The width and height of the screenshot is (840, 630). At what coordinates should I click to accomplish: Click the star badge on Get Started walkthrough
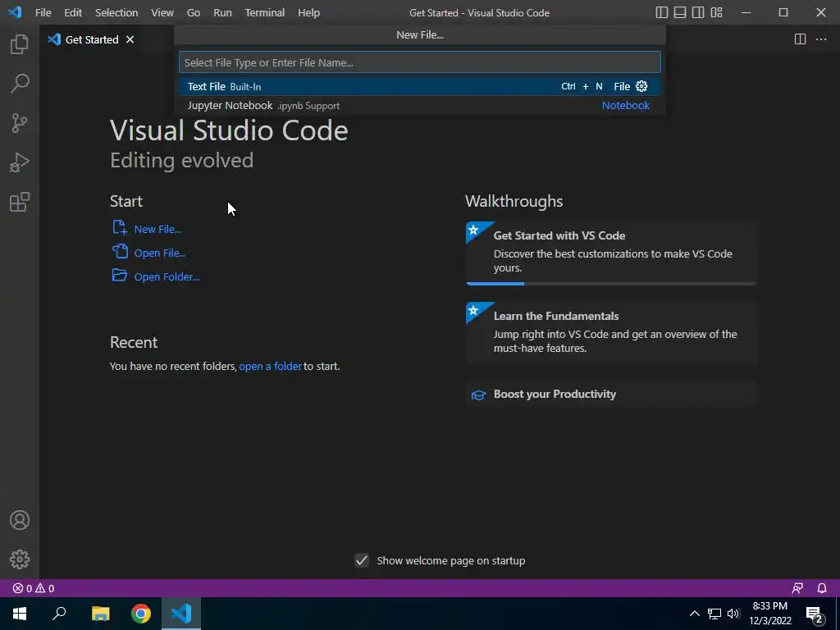tap(473, 231)
